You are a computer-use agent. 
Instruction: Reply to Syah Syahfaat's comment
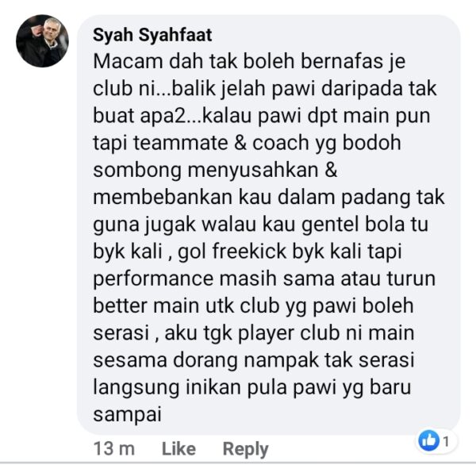pos(246,449)
